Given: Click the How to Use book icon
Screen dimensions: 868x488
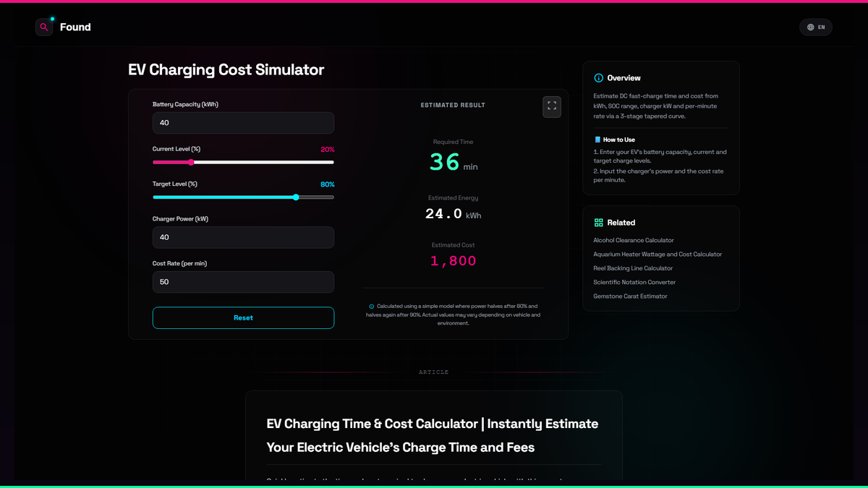Looking at the screenshot, I should coord(597,140).
